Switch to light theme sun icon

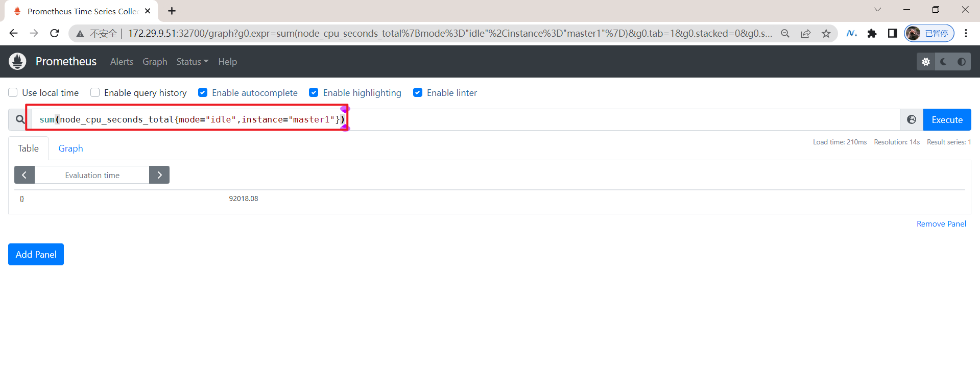click(x=926, y=62)
